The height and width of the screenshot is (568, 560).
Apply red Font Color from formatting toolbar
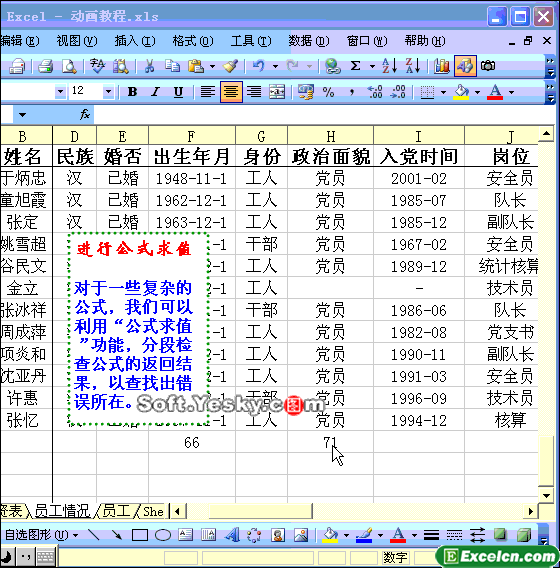[x=495, y=92]
